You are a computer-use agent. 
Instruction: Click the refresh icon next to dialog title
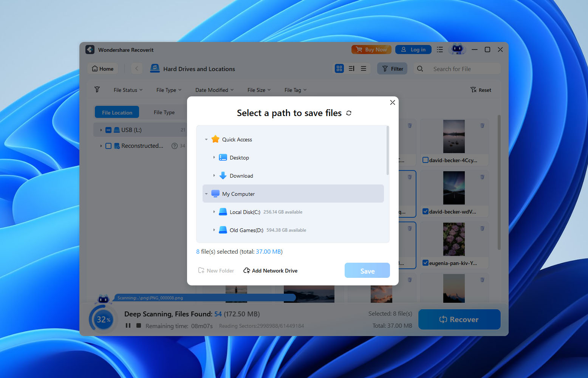tap(349, 113)
